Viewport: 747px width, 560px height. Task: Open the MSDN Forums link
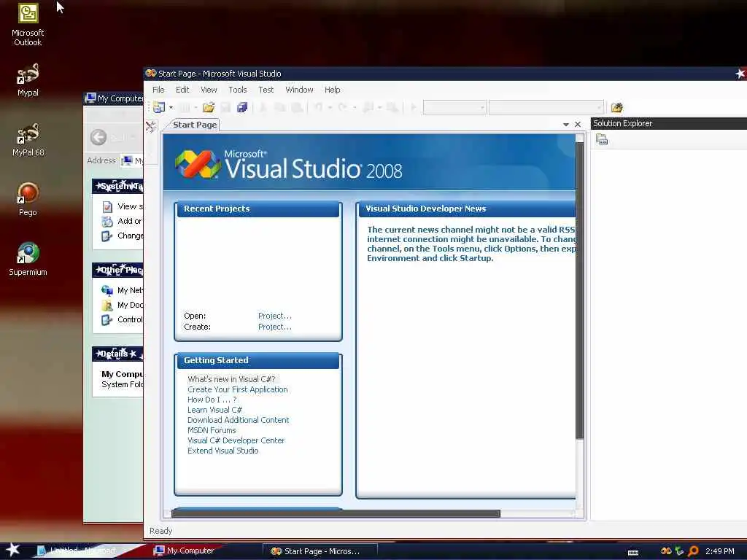[x=212, y=430]
